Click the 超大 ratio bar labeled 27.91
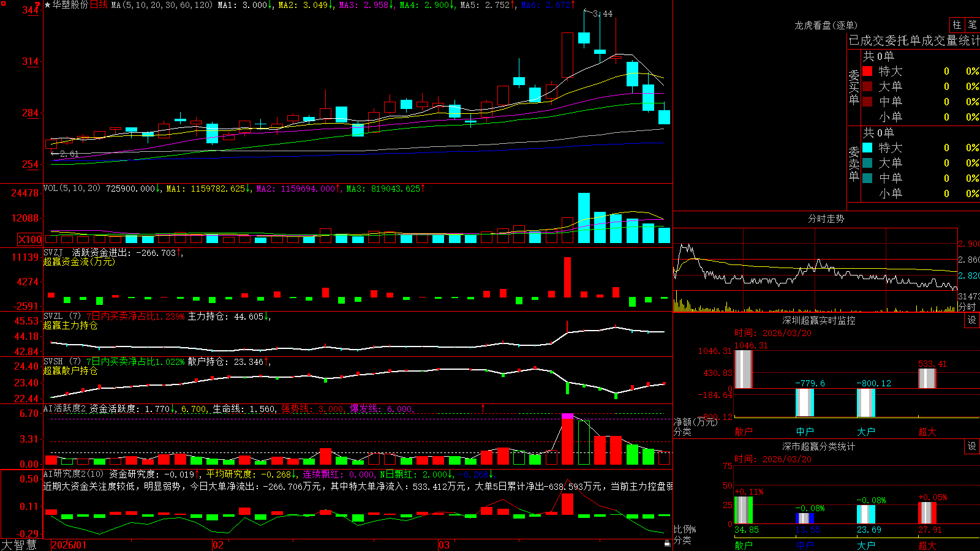This screenshot has height=551, width=980. pyautogui.click(x=927, y=513)
